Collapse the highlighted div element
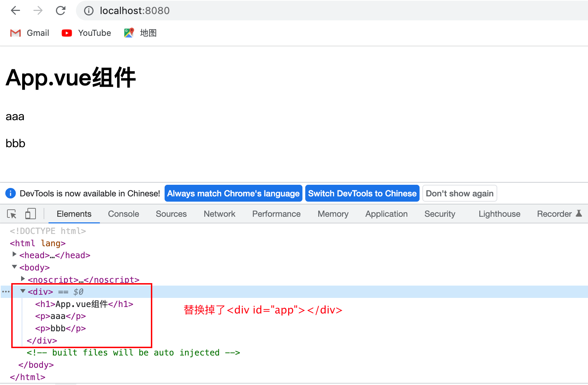The height and width of the screenshot is (385, 588). coord(23,291)
